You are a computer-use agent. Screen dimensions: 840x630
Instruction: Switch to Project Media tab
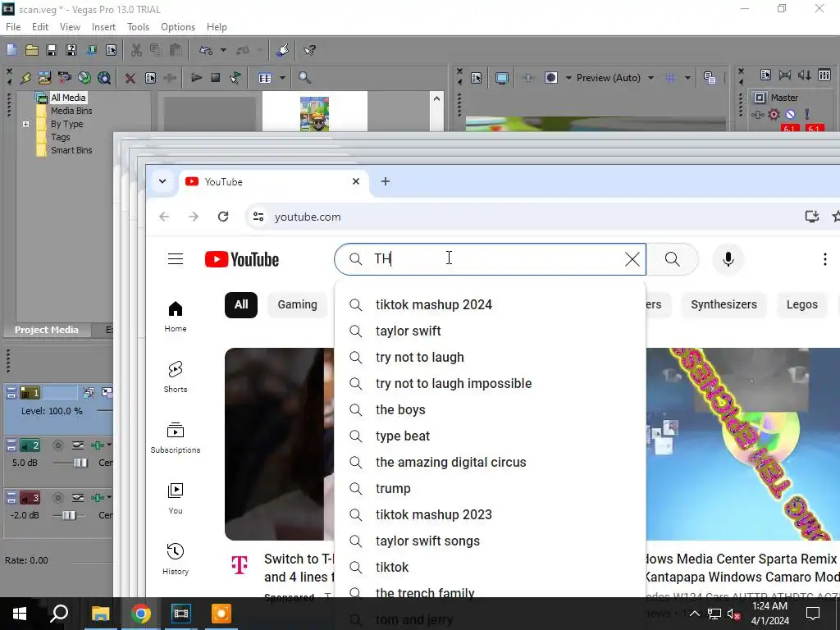pyautogui.click(x=46, y=330)
